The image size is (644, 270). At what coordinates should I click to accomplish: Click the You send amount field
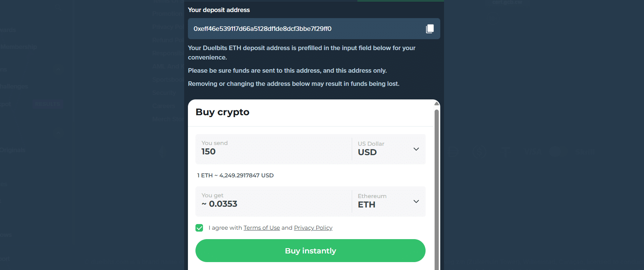point(264,151)
